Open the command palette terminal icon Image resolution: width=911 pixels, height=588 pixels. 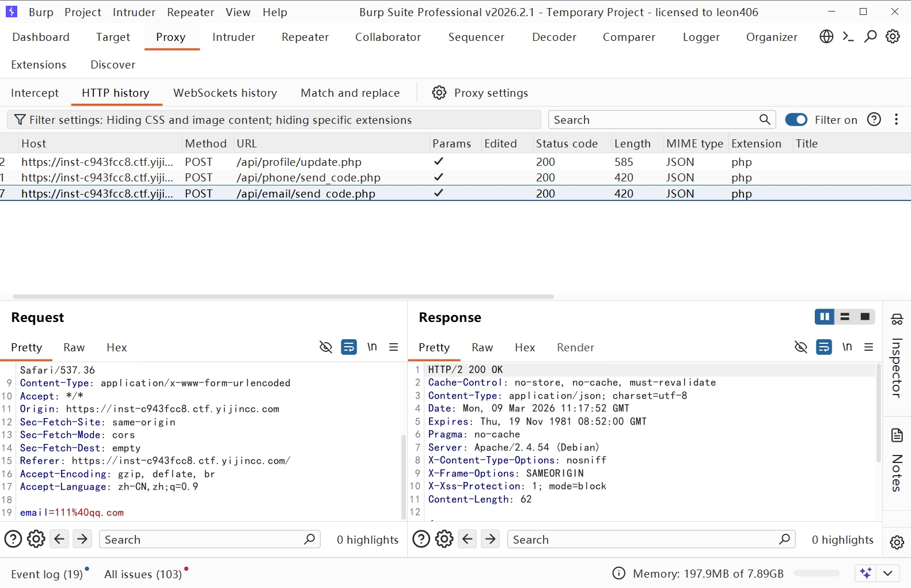848,37
